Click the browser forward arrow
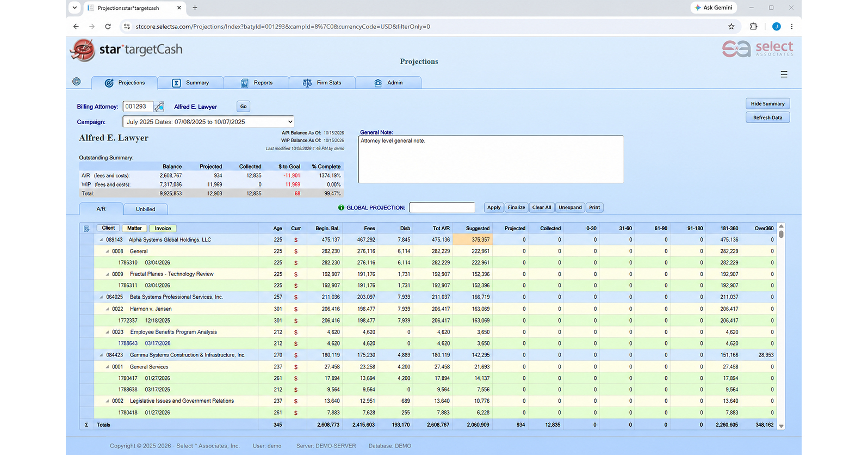 [92, 26]
